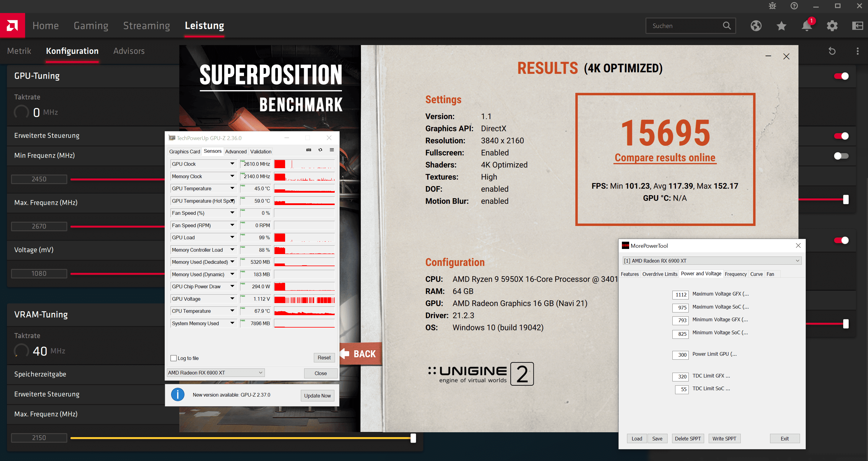
Task: Open the help question mark icon
Action: (794, 6)
